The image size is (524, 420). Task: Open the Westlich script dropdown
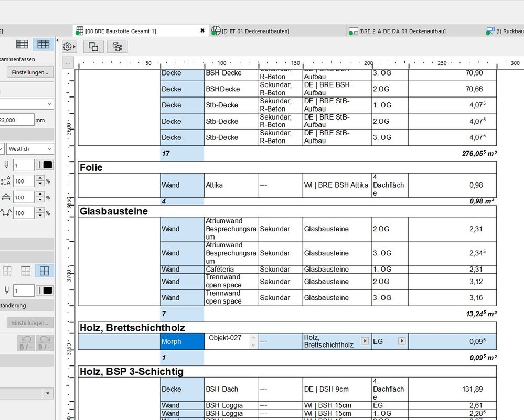pyautogui.click(x=30, y=149)
